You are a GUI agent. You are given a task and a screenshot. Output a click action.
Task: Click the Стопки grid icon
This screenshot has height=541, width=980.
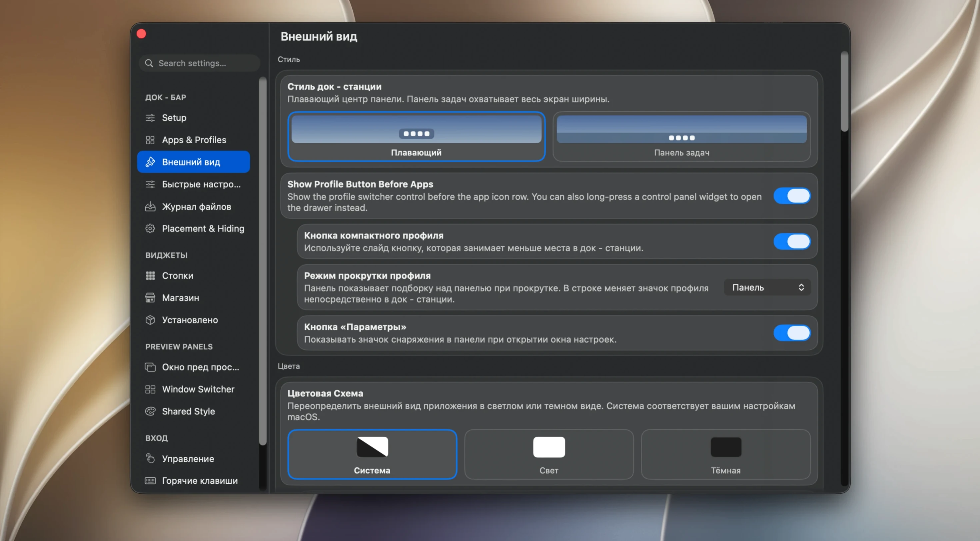(x=150, y=276)
